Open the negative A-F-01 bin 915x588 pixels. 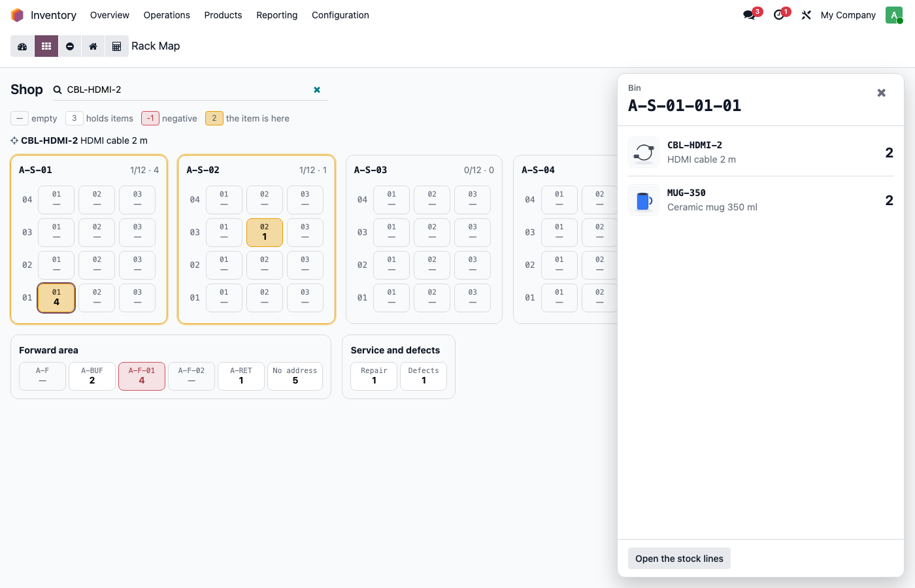coord(142,376)
